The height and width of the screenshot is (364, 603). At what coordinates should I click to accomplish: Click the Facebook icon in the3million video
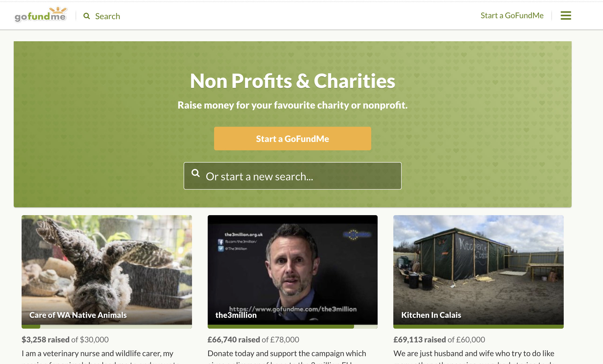click(220, 242)
